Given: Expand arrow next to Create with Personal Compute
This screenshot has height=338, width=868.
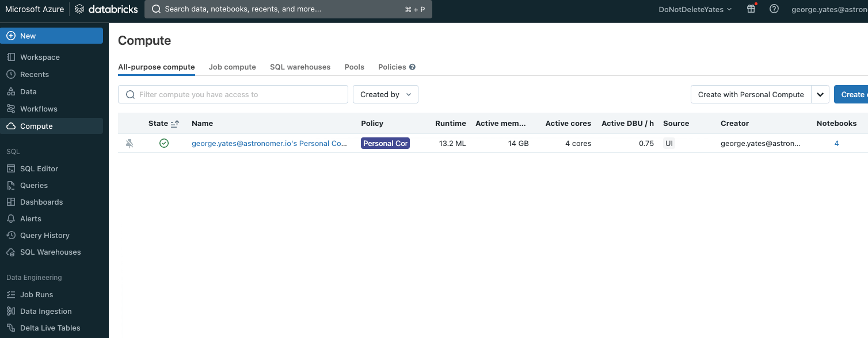Looking at the screenshot, I should (x=820, y=95).
